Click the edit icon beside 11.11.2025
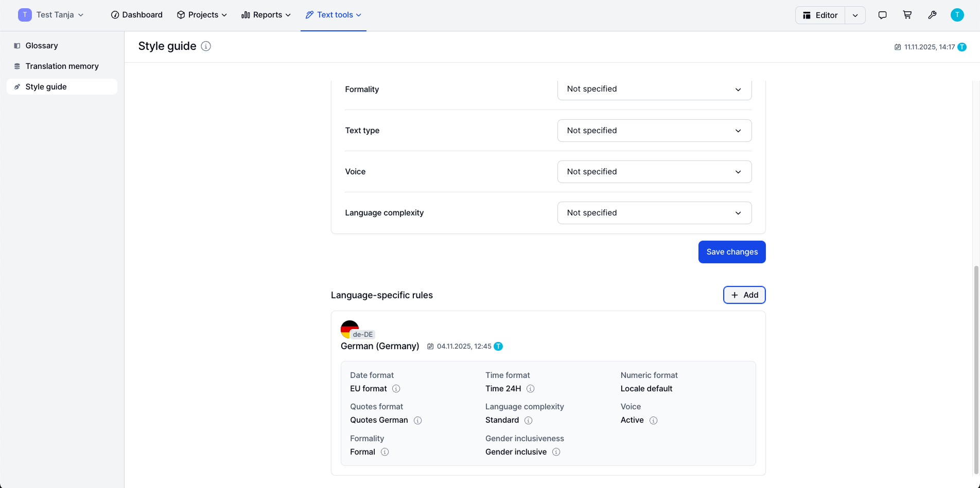980x488 pixels. (898, 47)
